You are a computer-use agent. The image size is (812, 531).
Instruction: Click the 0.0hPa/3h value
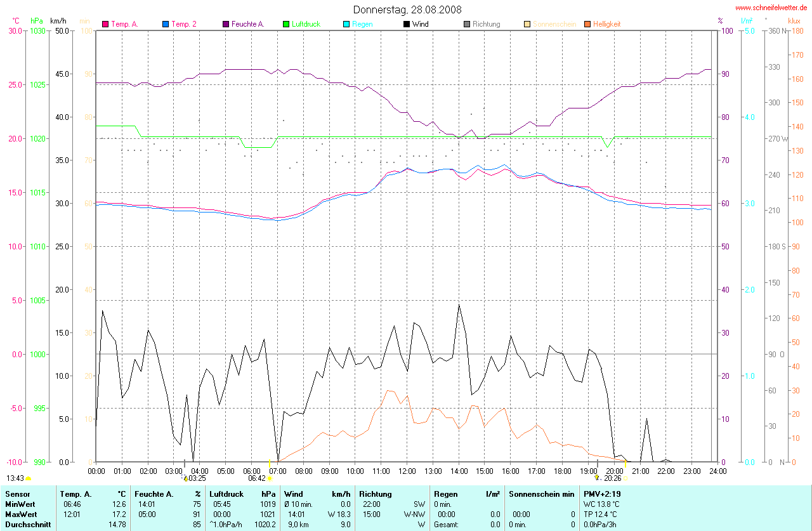(x=600, y=525)
